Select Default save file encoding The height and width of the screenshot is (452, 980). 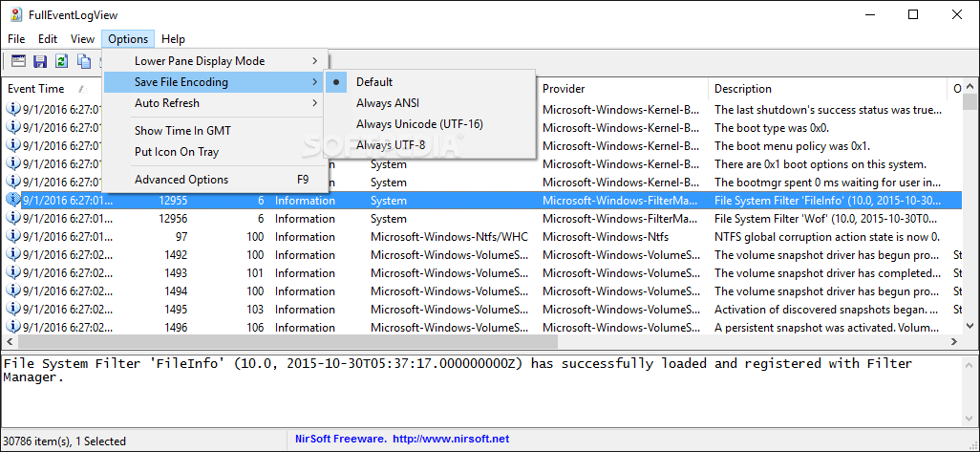(430, 82)
